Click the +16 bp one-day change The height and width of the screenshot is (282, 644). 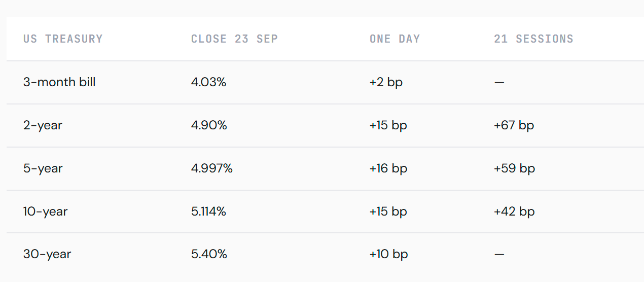point(388,168)
